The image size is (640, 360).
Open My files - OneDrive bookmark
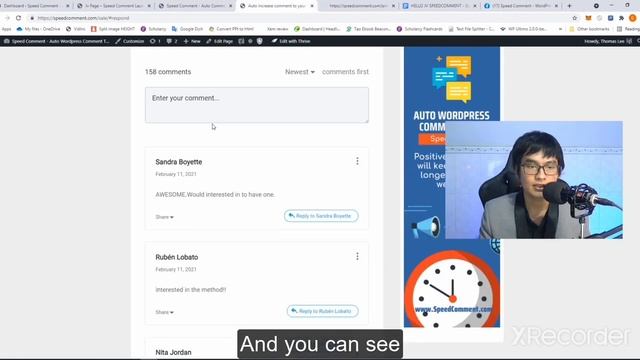[38, 29]
